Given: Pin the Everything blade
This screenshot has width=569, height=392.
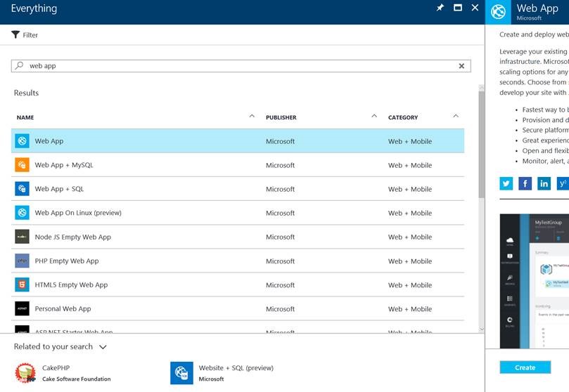Looking at the screenshot, I should point(440,8).
